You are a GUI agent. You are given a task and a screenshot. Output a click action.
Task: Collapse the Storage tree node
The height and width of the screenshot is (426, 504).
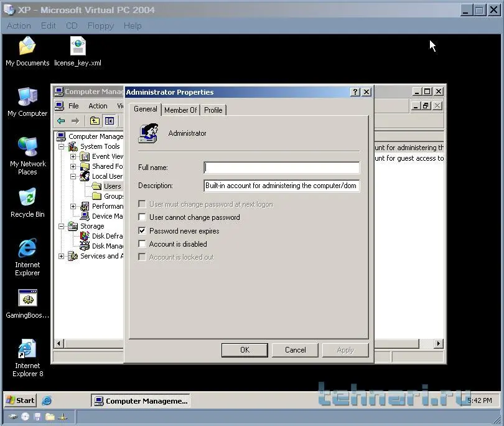tap(61, 227)
